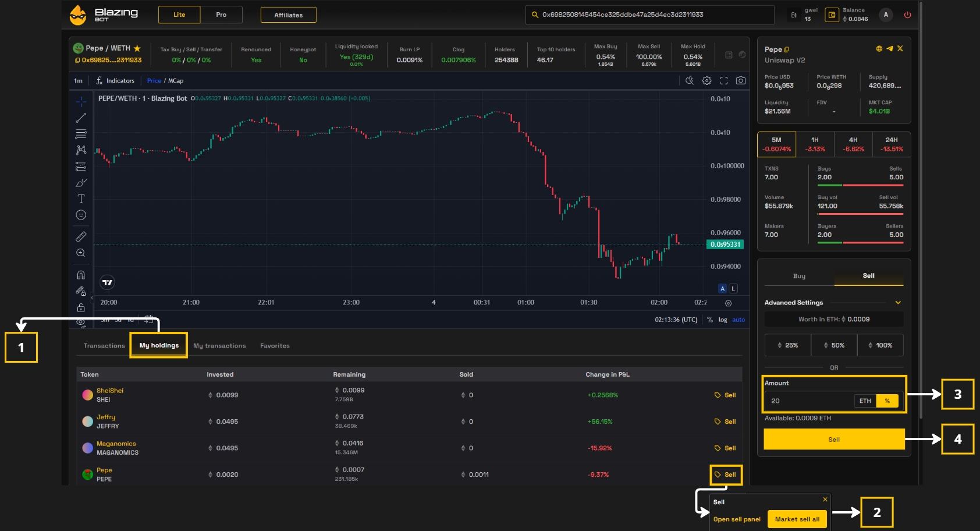Image resolution: width=980 pixels, height=531 pixels.
Task: Click the chart camera snapshot icon
Action: pyautogui.click(x=740, y=81)
